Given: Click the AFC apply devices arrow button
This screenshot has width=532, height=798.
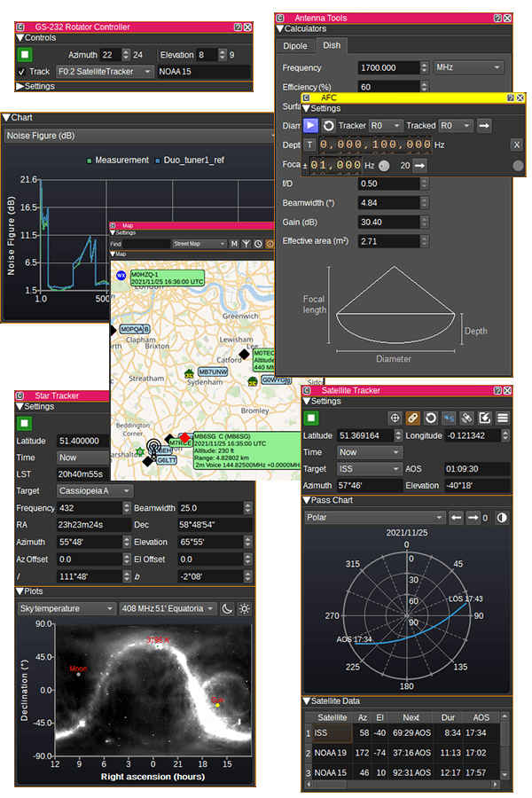Looking at the screenshot, I should click(484, 126).
